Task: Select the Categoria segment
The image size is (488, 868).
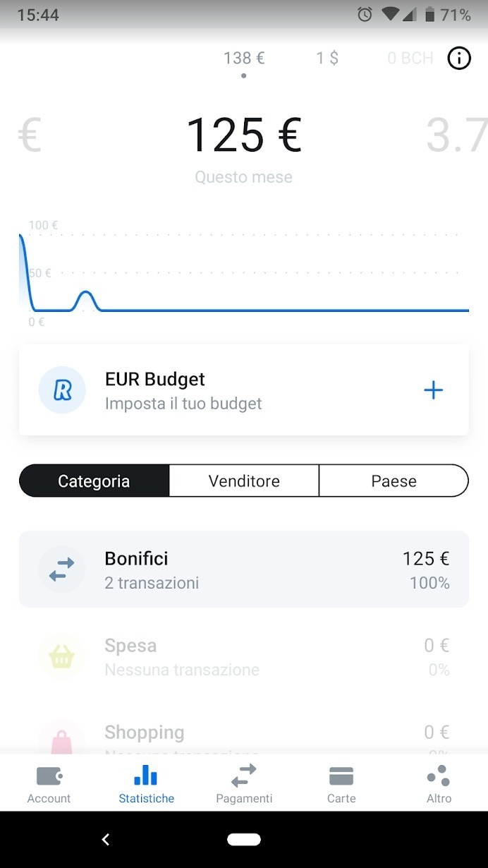Action: (94, 481)
